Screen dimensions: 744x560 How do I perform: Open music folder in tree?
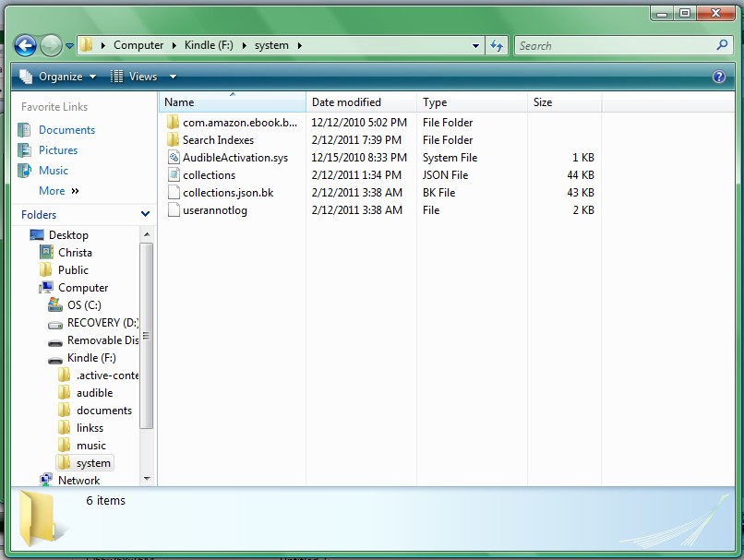click(x=91, y=446)
